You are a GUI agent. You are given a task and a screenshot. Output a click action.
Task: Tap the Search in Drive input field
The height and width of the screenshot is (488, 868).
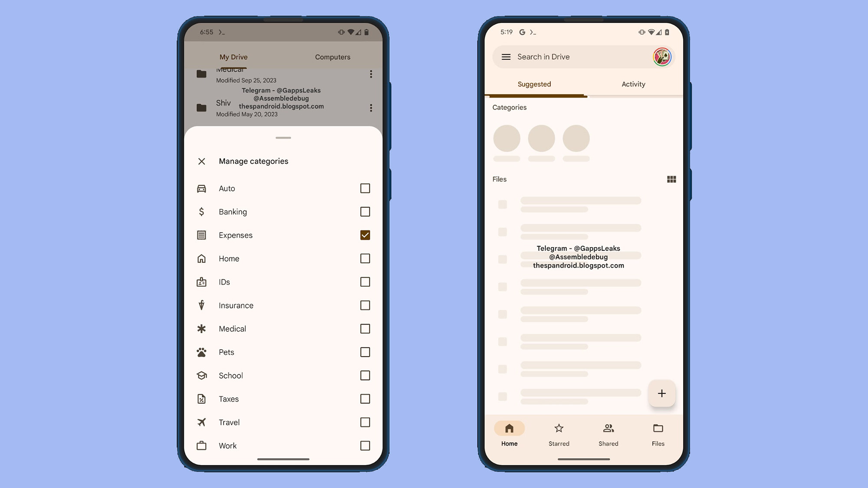pos(578,56)
